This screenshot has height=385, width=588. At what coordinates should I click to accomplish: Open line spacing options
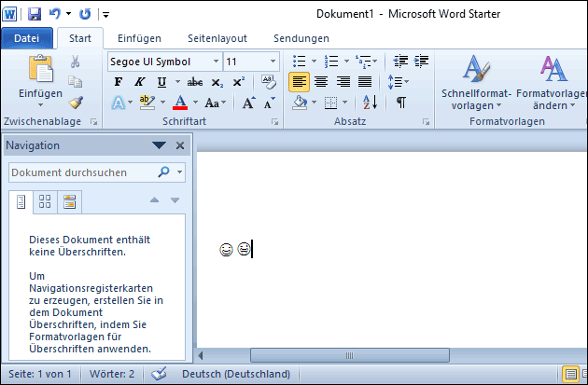coord(397,82)
